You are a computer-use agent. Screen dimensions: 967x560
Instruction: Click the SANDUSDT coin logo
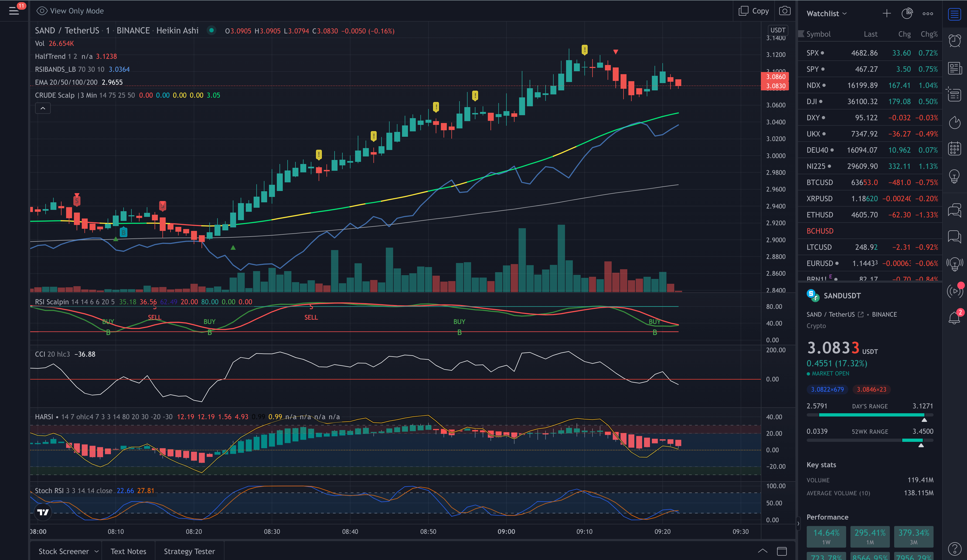(813, 295)
